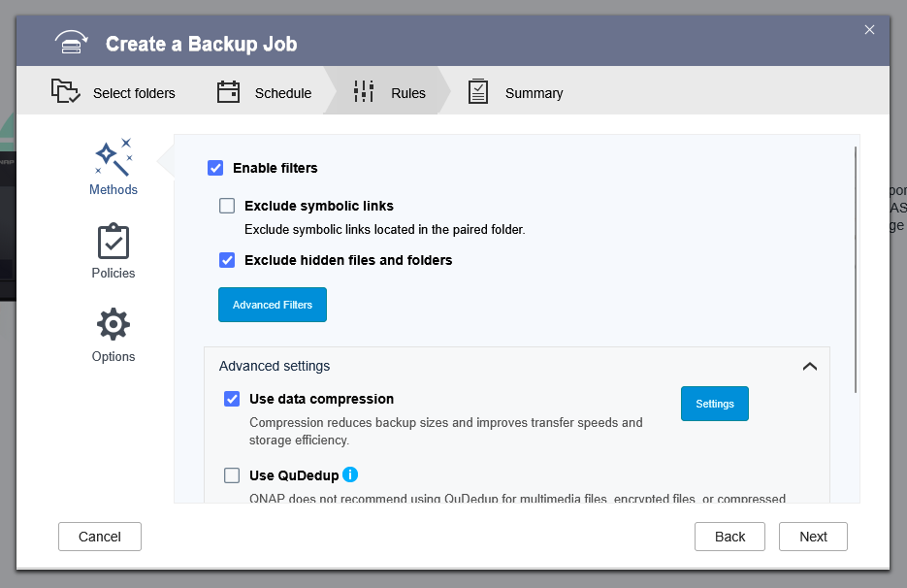Open Advanced Filters
Image resolution: width=907 pixels, height=588 pixels.
[x=273, y=305]
